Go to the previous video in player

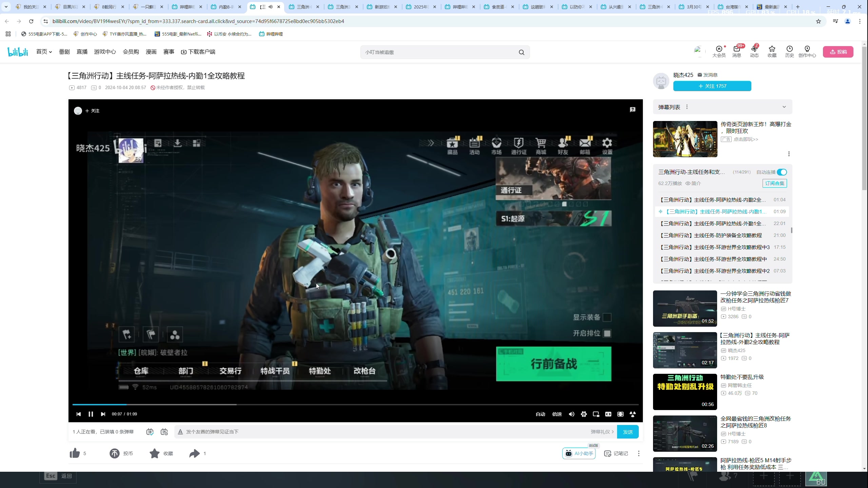tap(78, 414)
